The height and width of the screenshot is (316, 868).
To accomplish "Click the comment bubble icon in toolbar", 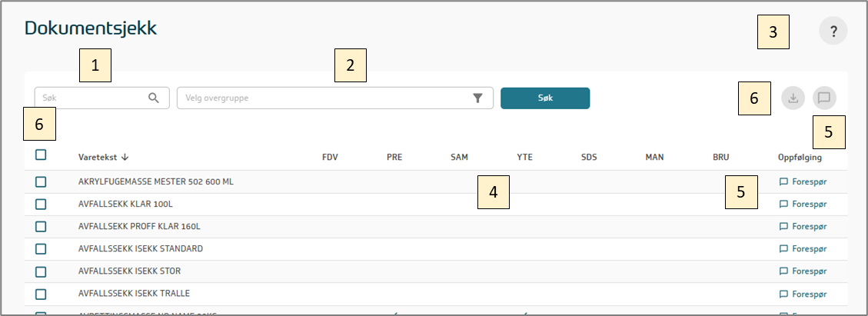I will (x=824, y=98).
